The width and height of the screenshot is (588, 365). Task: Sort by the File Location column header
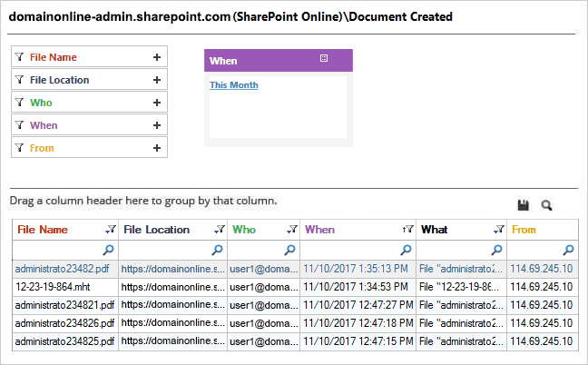coord(156,229)
